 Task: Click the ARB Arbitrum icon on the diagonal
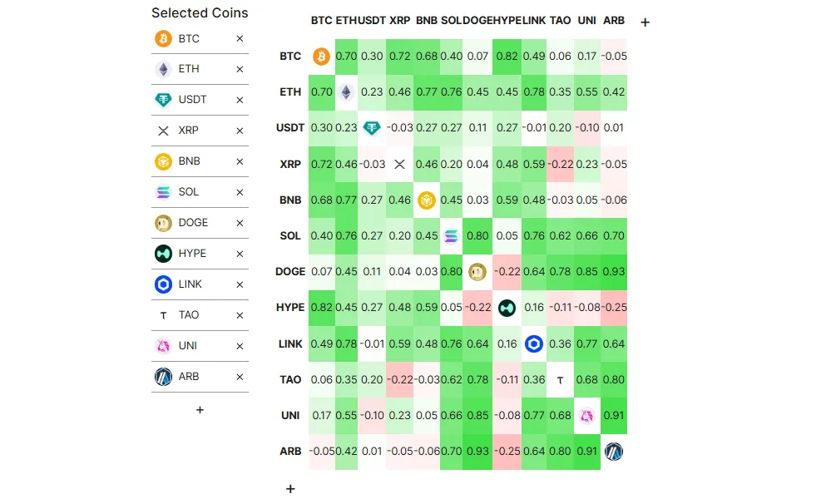click(613, 451)
